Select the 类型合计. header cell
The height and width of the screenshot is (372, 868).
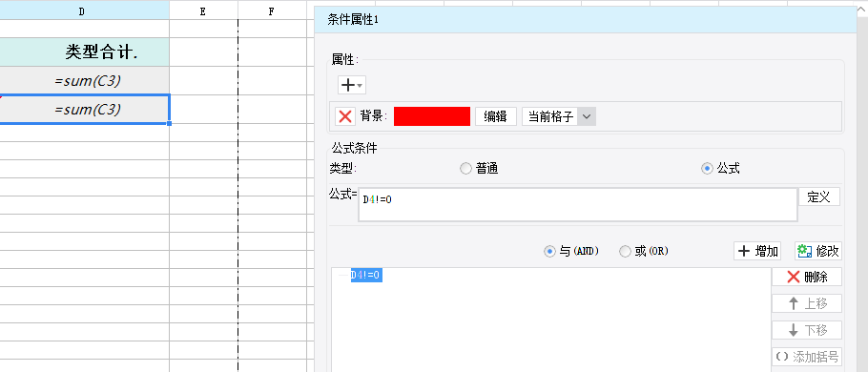(84, 52)
